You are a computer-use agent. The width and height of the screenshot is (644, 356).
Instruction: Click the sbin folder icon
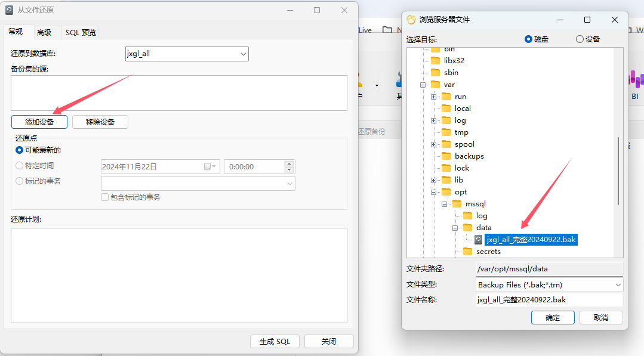click(435, 73)
